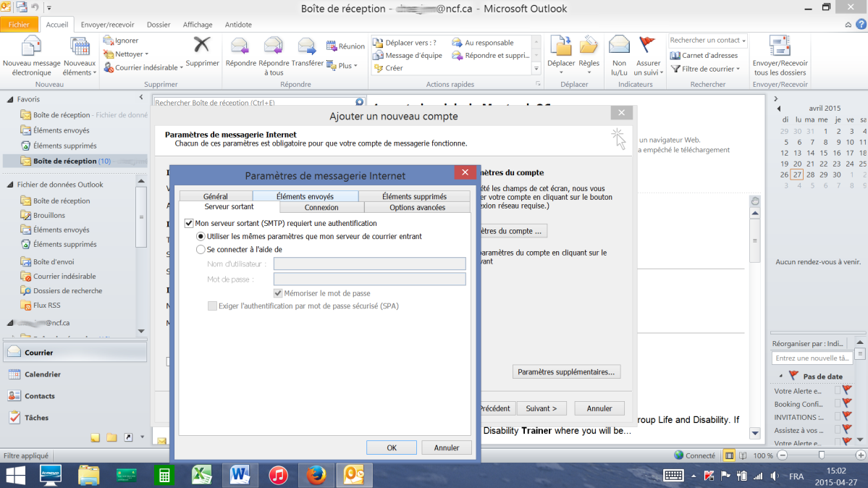The width and height of the screenshot is (868, 488).
Task: Click OK in Paramètres de messagerie Internet
Action: (x=392, y=447)
